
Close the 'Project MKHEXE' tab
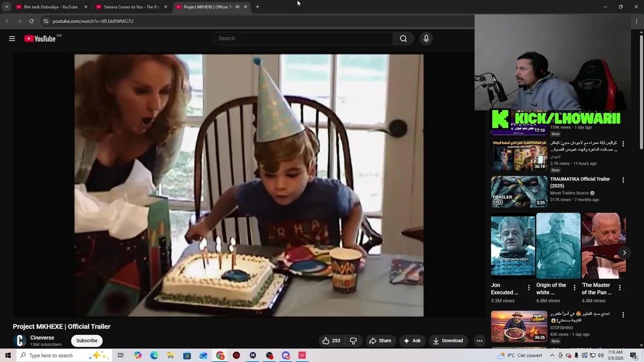click(x=246, y=7)
